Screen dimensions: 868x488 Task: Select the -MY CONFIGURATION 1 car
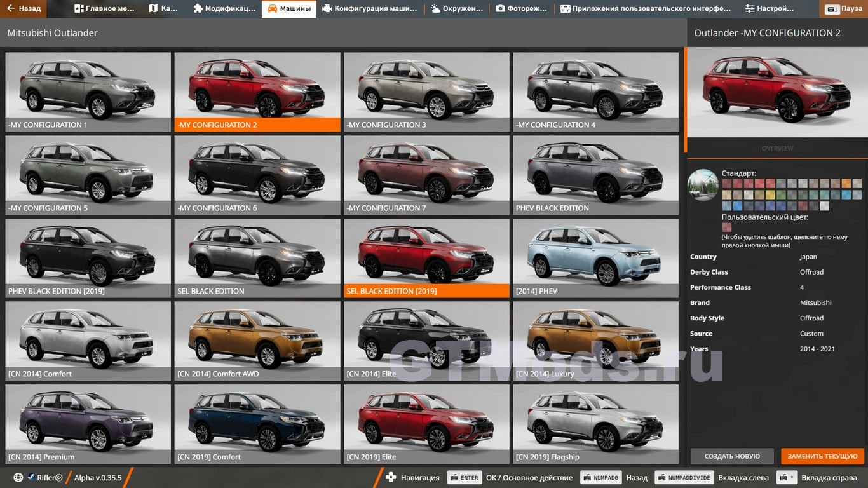[x=88, y=91]
